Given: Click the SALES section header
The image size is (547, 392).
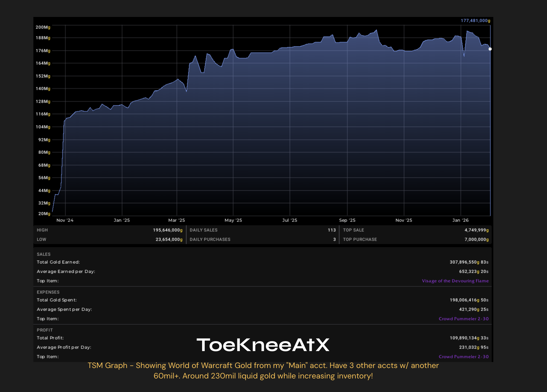Looking at the screenshot, I should point(44,254).
